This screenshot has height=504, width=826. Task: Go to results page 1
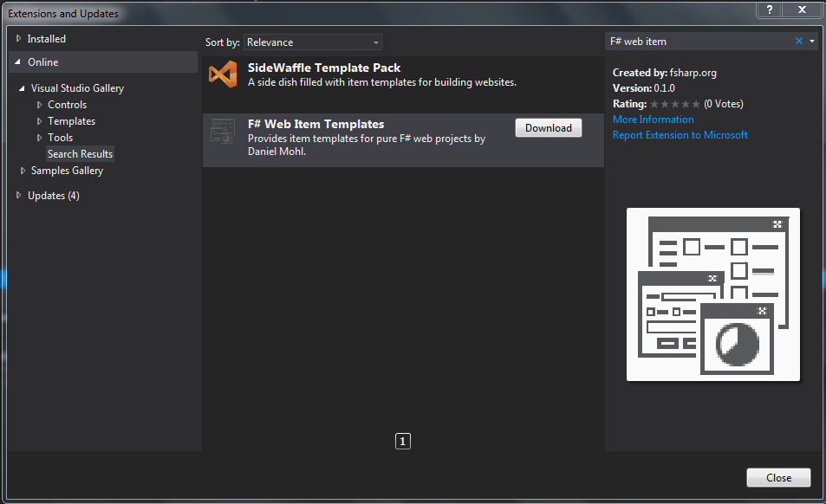click(x=403, y=441)
